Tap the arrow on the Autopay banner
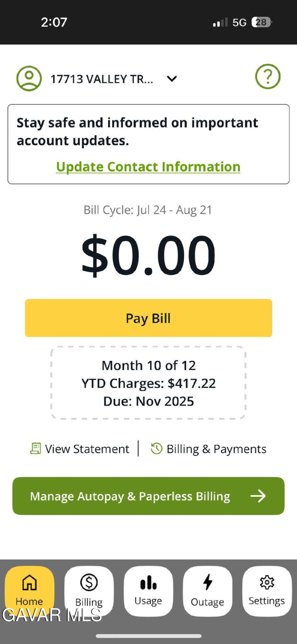 258,496
